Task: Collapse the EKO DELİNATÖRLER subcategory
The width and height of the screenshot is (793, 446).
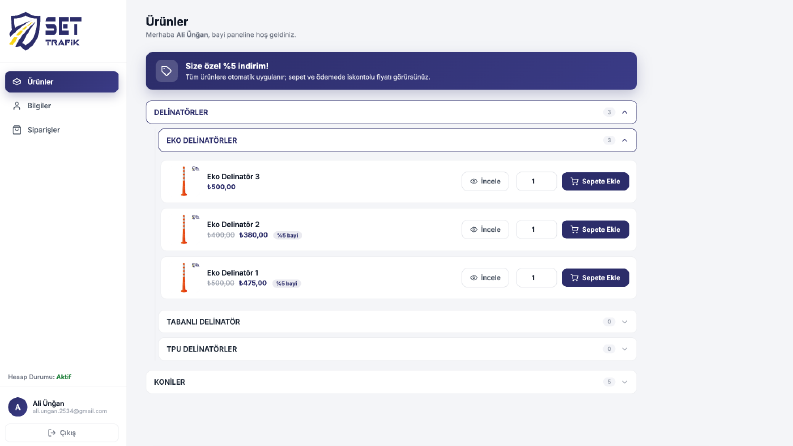Action: 397,140
